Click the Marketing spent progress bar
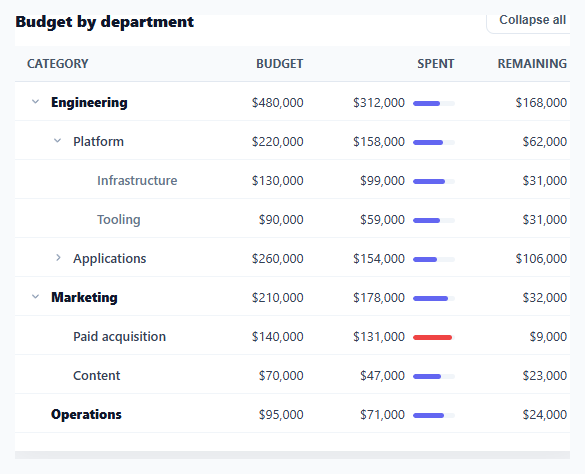 click(x=434, y=299)
